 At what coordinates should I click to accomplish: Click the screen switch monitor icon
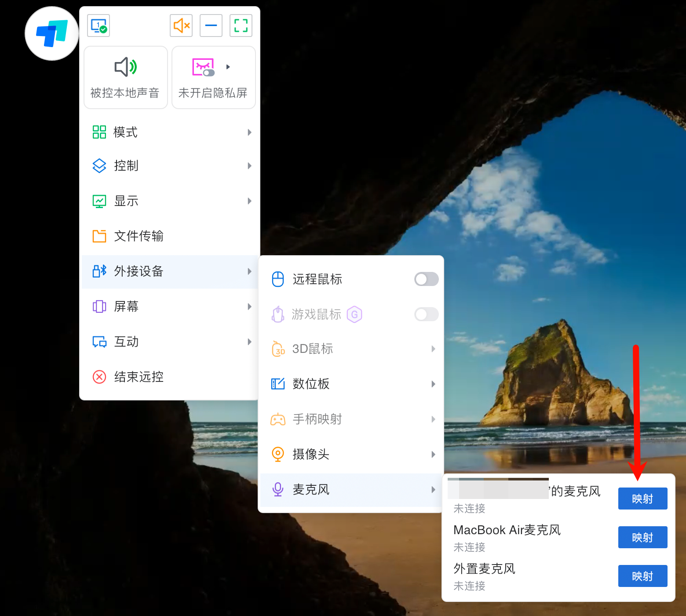[x=99, y=26]
